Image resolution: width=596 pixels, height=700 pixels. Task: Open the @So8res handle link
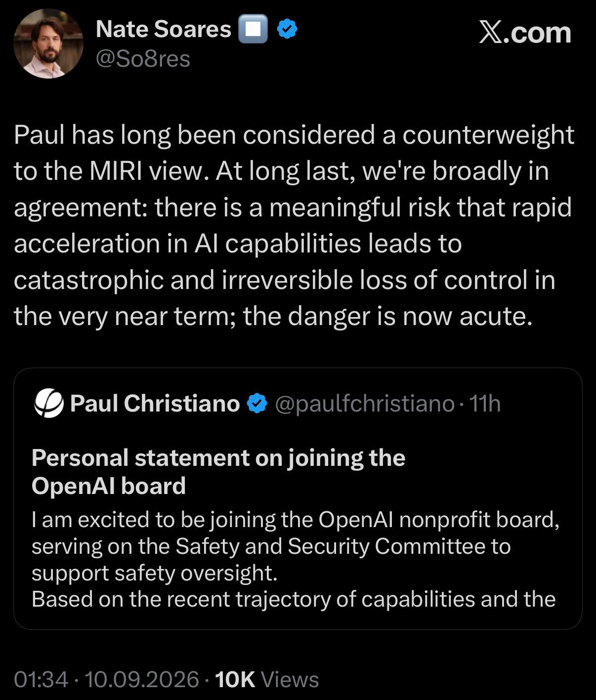click(143, 59)
